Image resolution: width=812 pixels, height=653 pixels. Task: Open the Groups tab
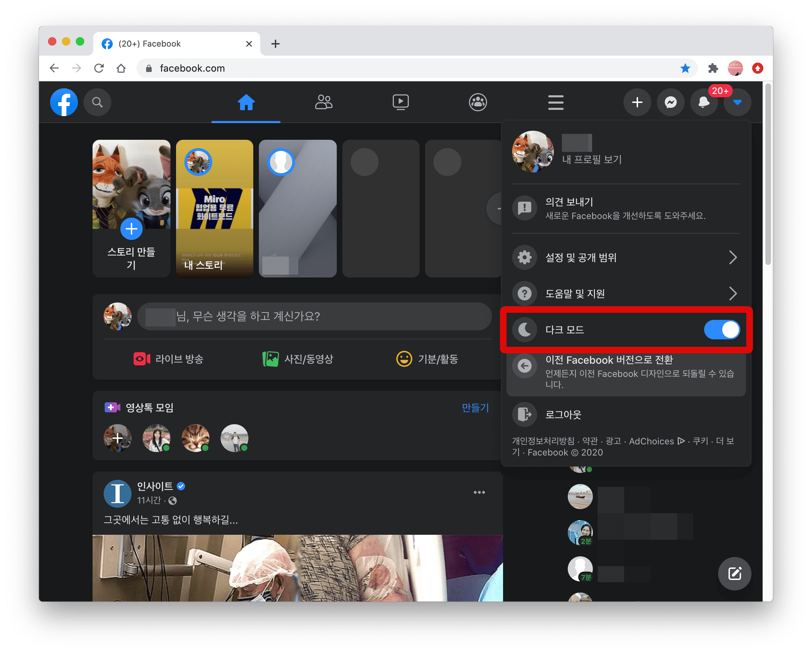478,102
